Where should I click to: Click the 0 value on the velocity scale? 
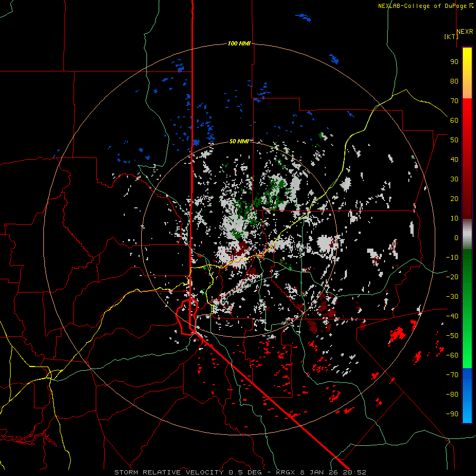click(x=456, y=237)
